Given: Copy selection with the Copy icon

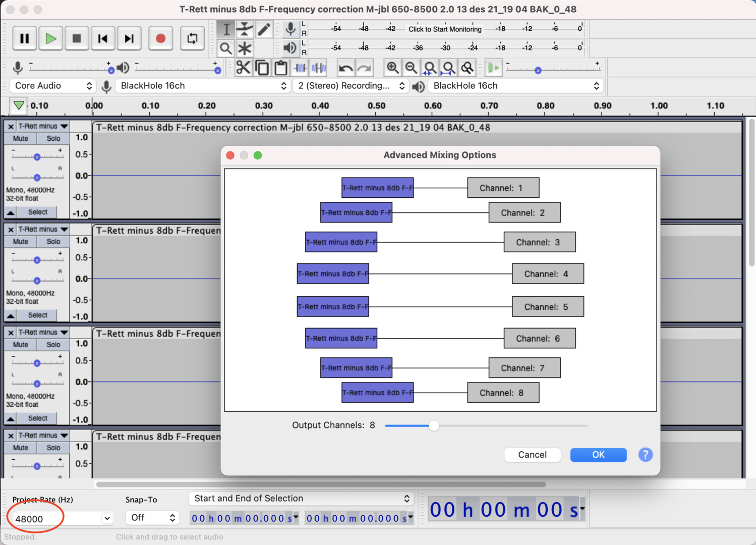Looking at the screenshot, I should coord(262,68).
